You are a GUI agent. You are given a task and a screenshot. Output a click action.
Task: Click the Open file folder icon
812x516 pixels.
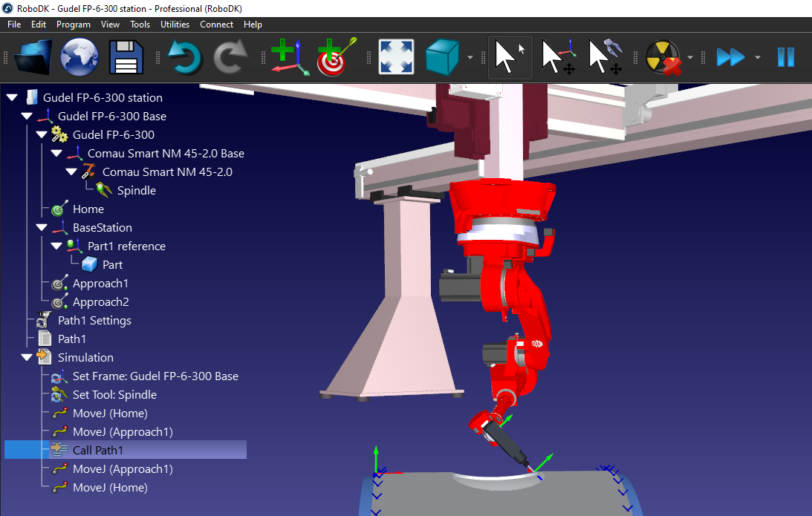click(34, 57)
